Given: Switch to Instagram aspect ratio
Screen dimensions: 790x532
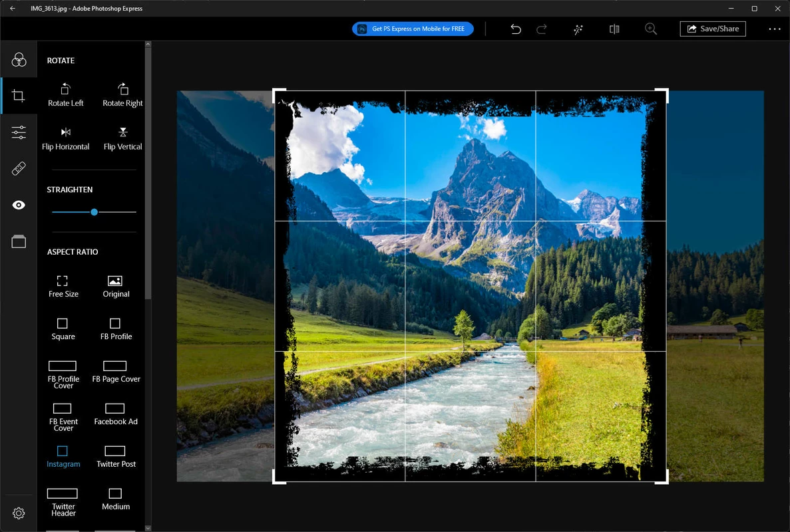Looking at the screenshot, I should point(63,456).
